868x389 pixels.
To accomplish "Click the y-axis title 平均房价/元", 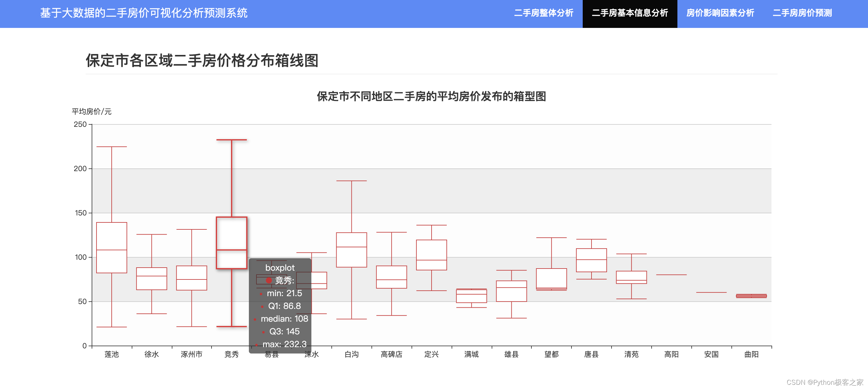I will pyautogui.click(x=92, y=111).
